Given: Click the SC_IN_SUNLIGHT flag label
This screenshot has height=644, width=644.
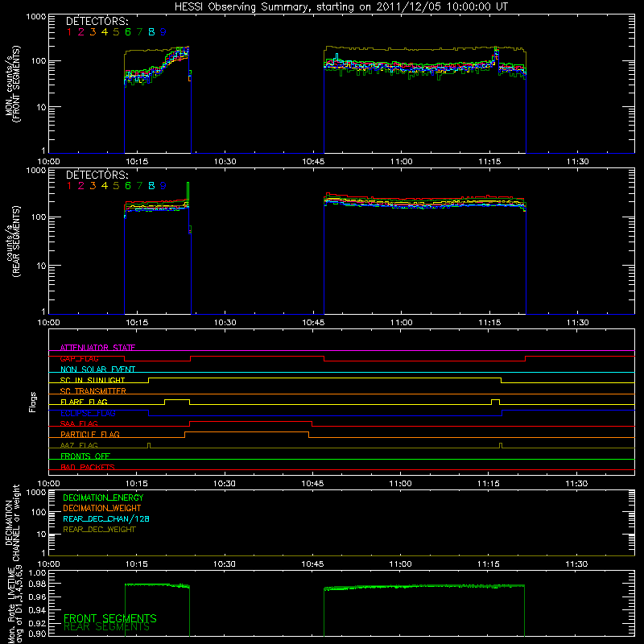Looking at the screenshot, I should click(93, 380).
